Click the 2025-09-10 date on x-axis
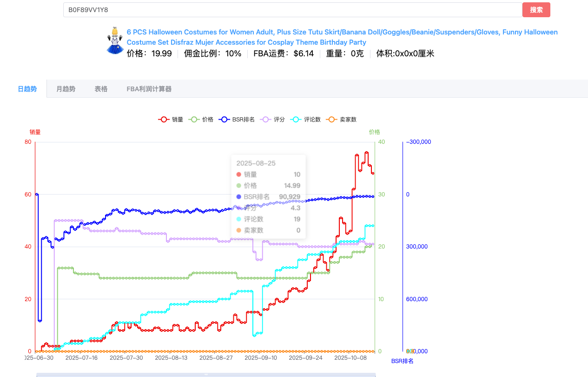This screenshot has height=377, width=588. (x=260, y=358)
